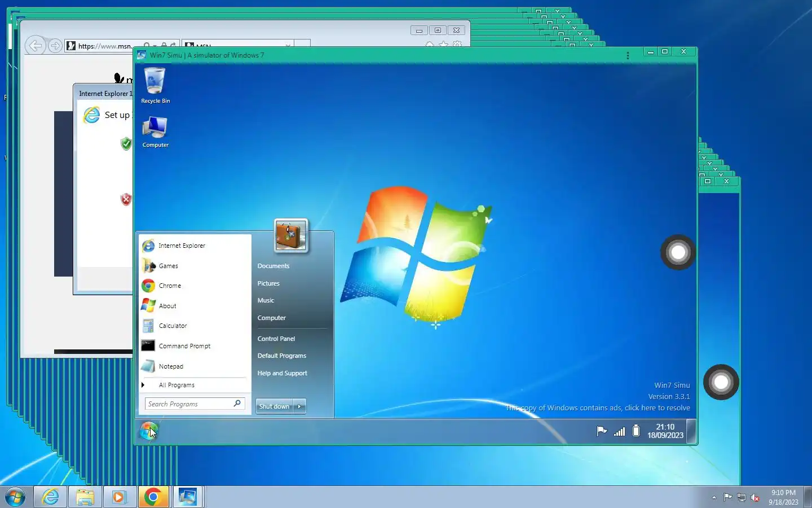The image size is (812, 508).
Task: Click the ads notice link to resolve
Action: 598,408
